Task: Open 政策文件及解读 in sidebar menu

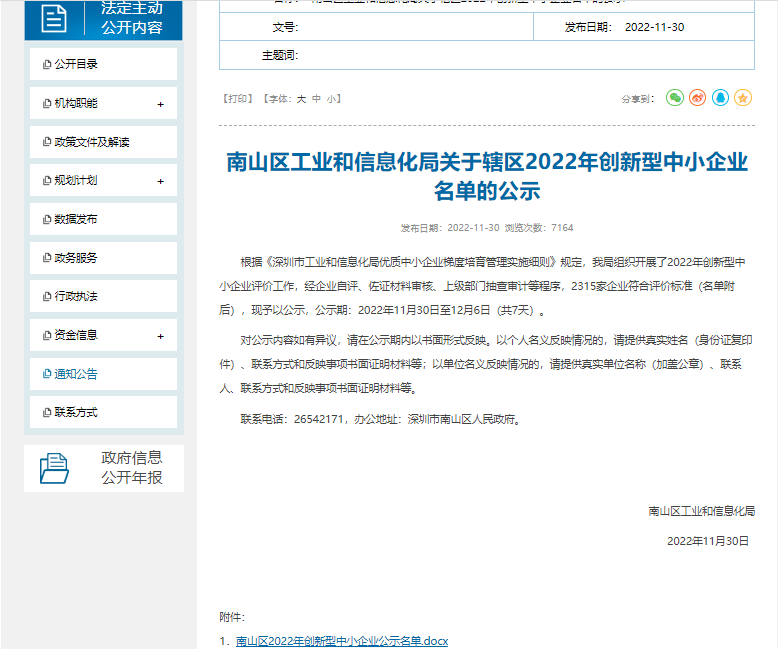Action: (92, 142)
